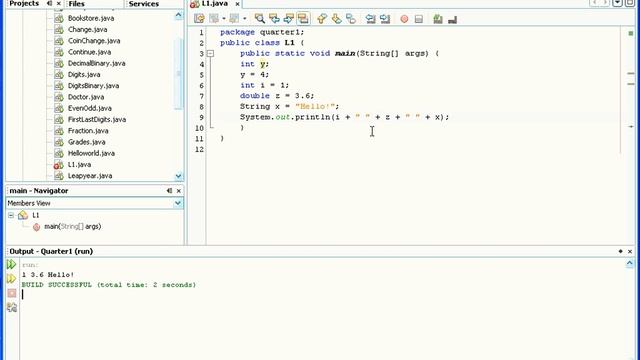Collapse the main method code fold

(210, 53)
